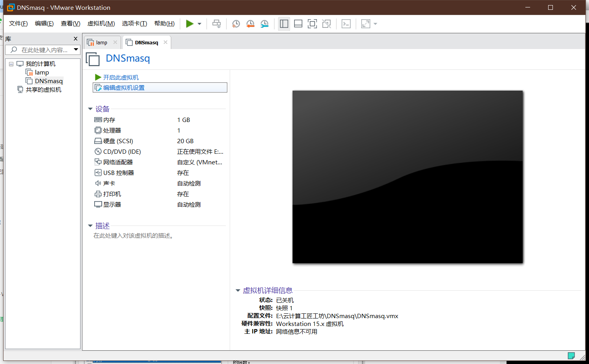Open the 查看(V) menu

coord(71,24)
